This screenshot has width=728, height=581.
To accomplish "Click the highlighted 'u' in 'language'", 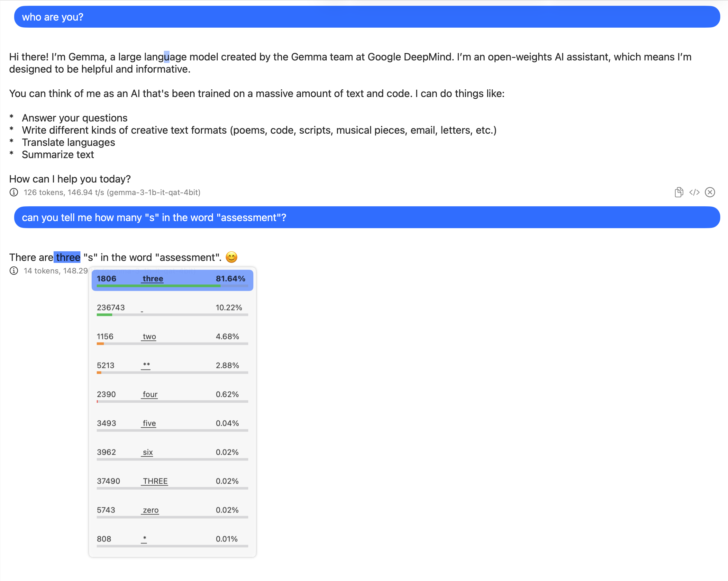I will (167, 57).
